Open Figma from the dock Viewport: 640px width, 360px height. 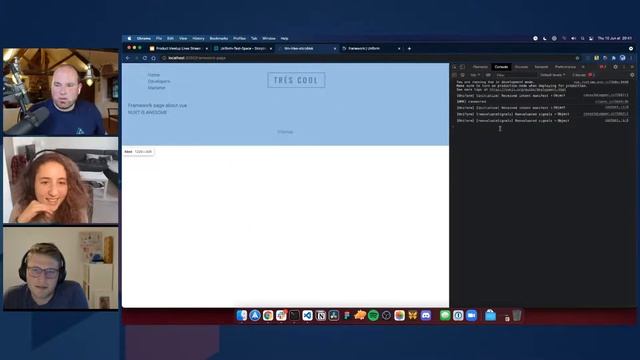click(x=347, y=315)
